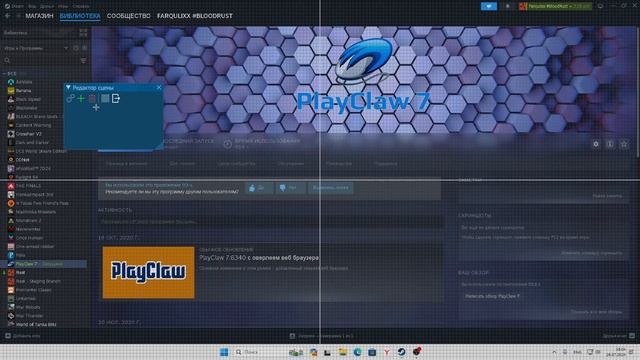Click Написать обзор PlayClaw 7 button

click(493, 296)
